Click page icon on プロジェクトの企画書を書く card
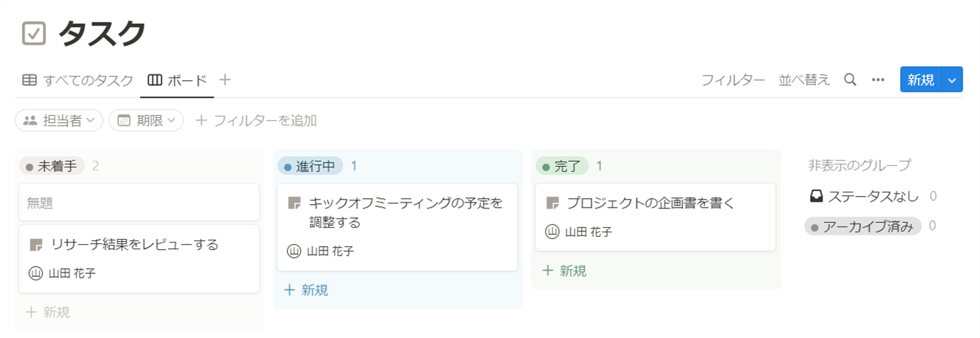 (553, 203)
